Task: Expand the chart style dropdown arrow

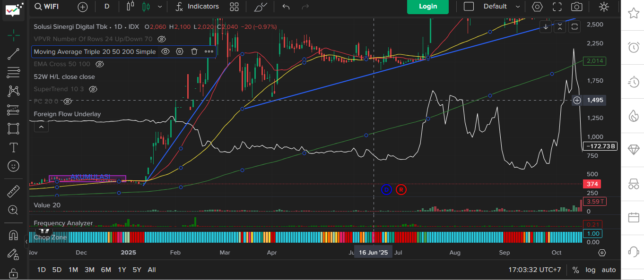Action: pyautogui.click(x=160, y=7)
